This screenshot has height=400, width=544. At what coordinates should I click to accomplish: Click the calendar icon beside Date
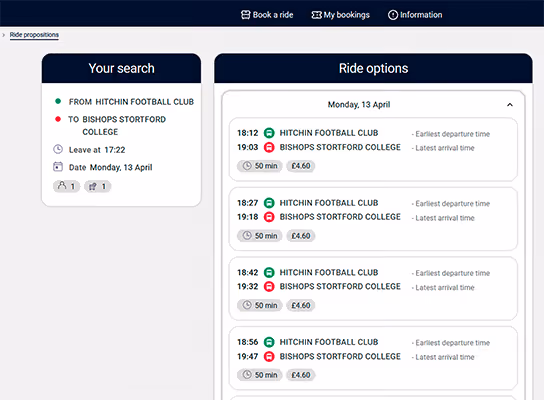point(58,167)
